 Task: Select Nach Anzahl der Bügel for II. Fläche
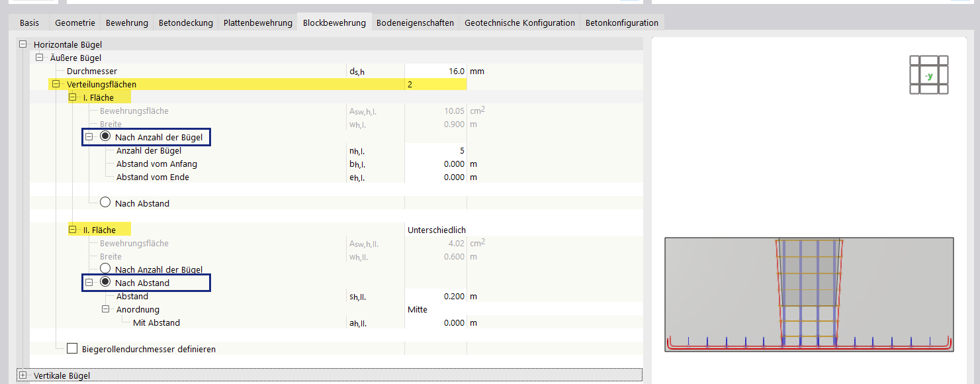pos(105,269)
